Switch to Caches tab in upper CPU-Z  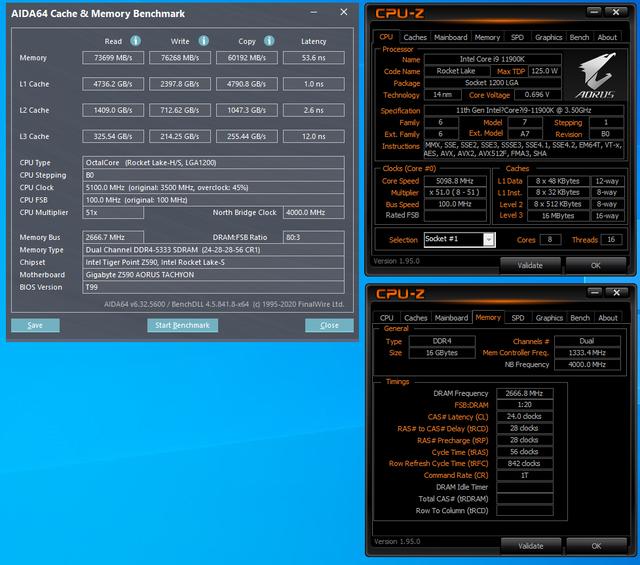point(415,37)
